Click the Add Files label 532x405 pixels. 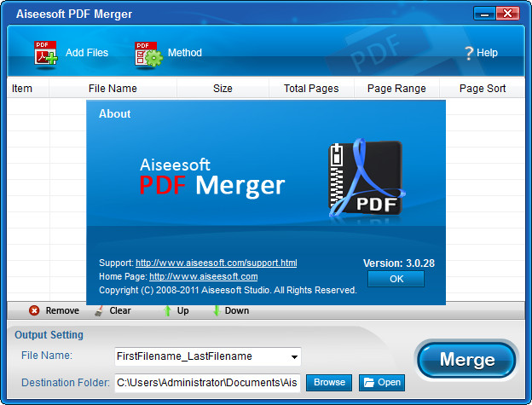coord(87,53)
